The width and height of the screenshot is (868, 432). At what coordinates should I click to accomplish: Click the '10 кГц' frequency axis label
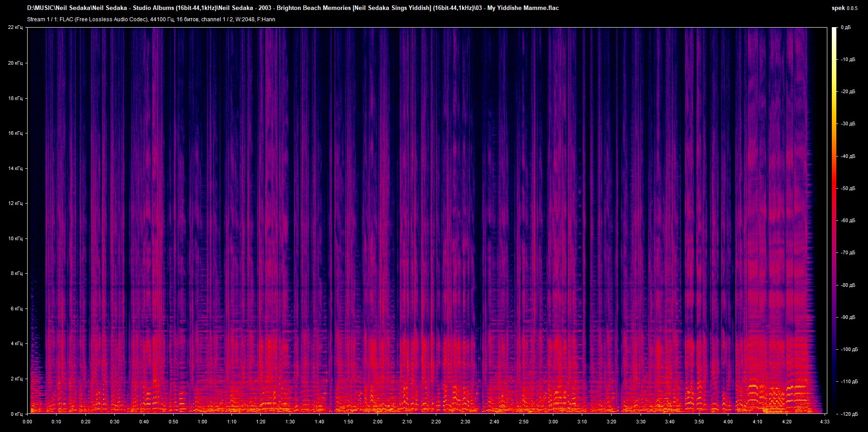click(15, 238)
